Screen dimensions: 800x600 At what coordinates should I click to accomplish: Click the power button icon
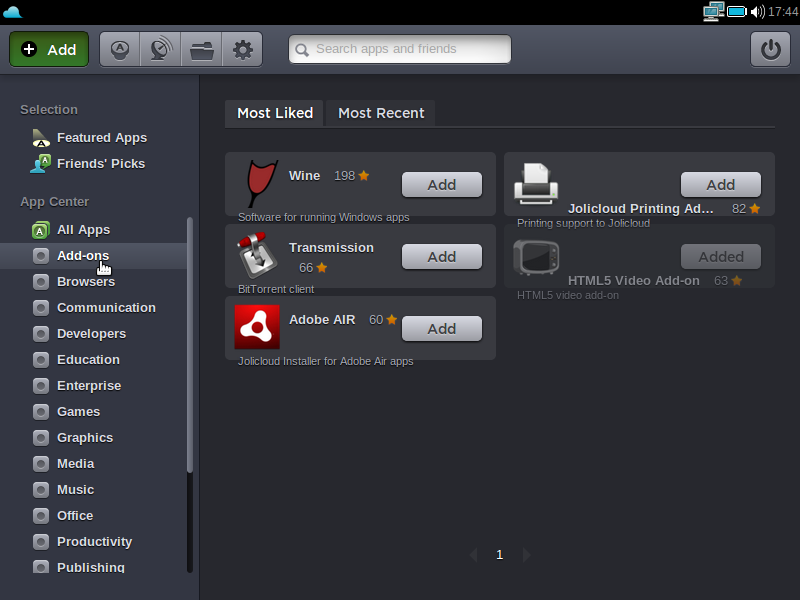[770, 49]
